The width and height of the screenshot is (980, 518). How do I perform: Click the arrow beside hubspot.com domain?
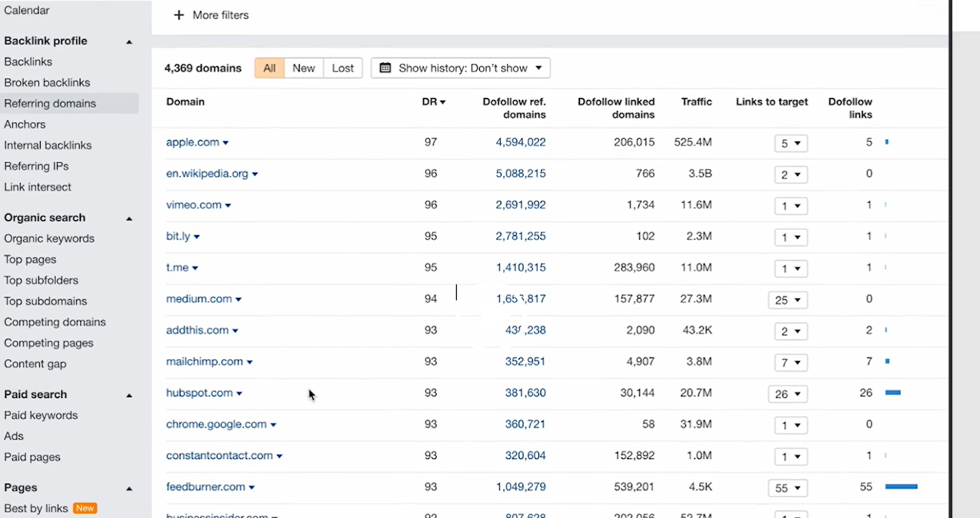[x=239, y=394]
